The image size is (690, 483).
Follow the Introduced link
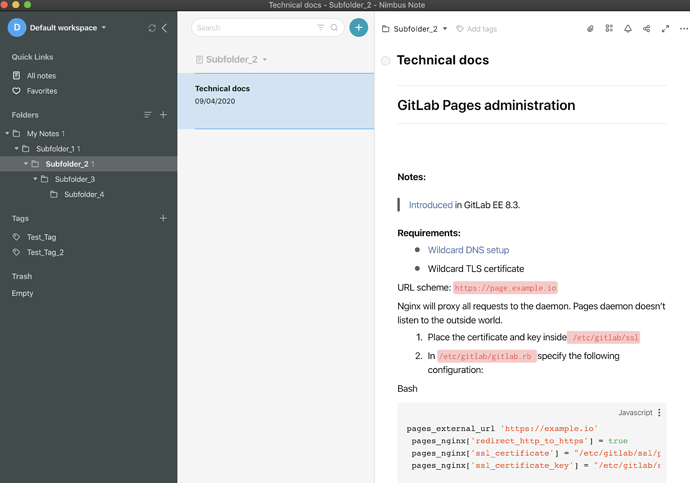coord(430,205)
